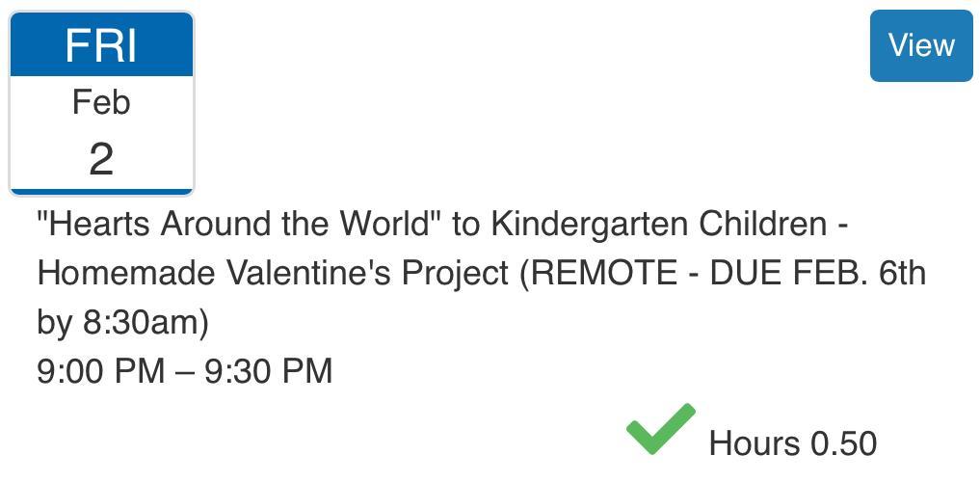
Task: Click the Hours label
Action: coord(754,443)
